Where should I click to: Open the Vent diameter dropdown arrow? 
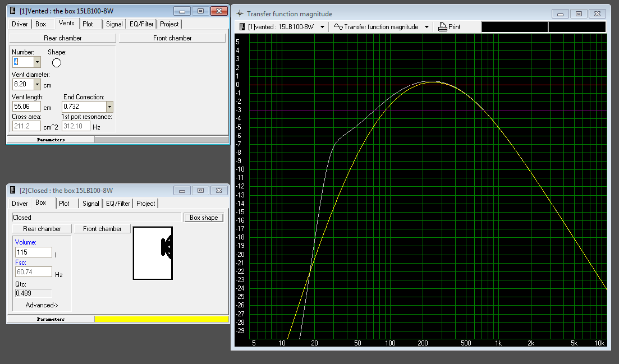pos(37,84)
